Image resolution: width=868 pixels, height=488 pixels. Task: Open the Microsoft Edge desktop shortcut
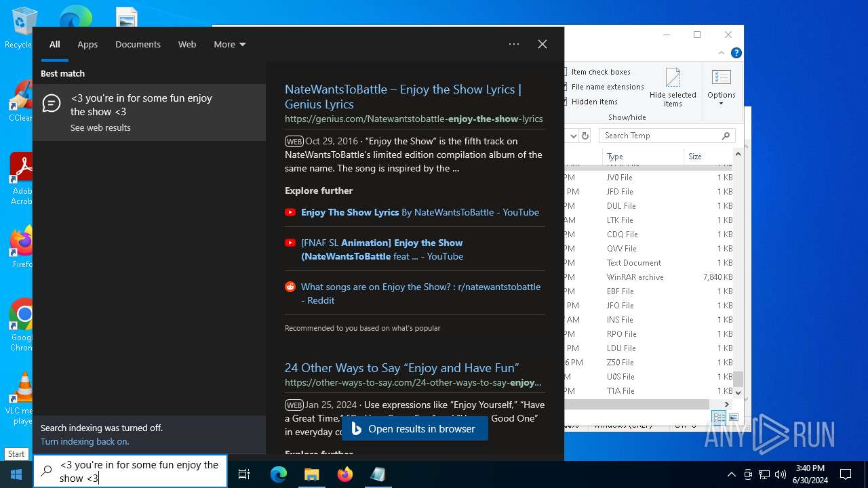[75, 18]
